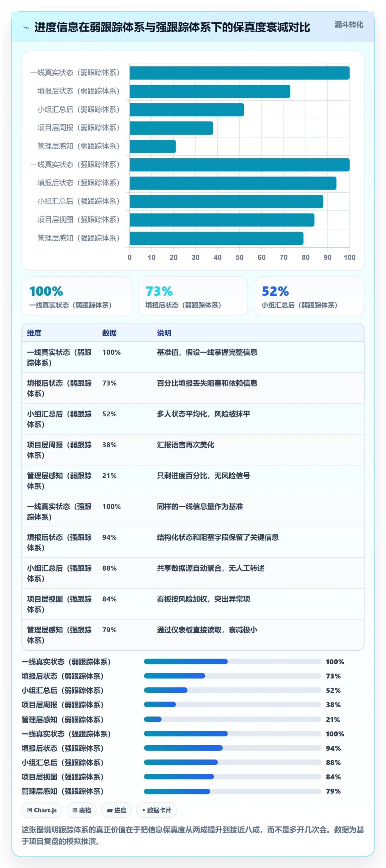Viewport: 386px width, 868px height.
Task: Click progress bar for 管理层感知（弱跟踪体系）21%
Action: [233, 719]
